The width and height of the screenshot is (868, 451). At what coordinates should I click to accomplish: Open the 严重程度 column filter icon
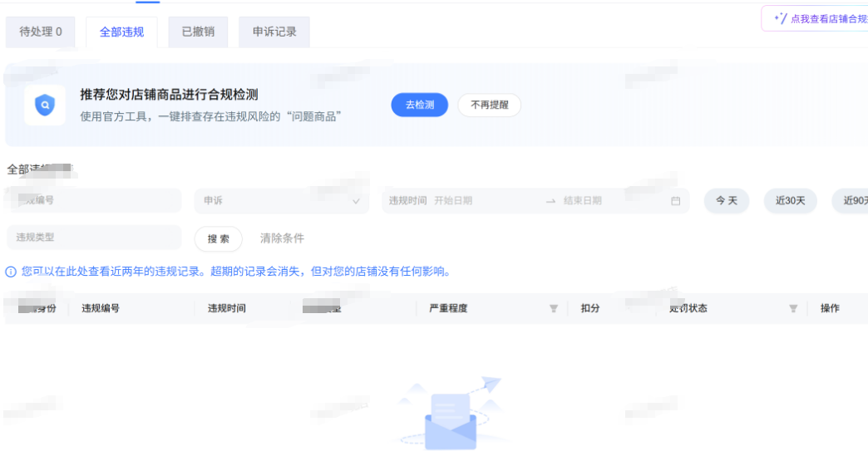tap(554, 308)
